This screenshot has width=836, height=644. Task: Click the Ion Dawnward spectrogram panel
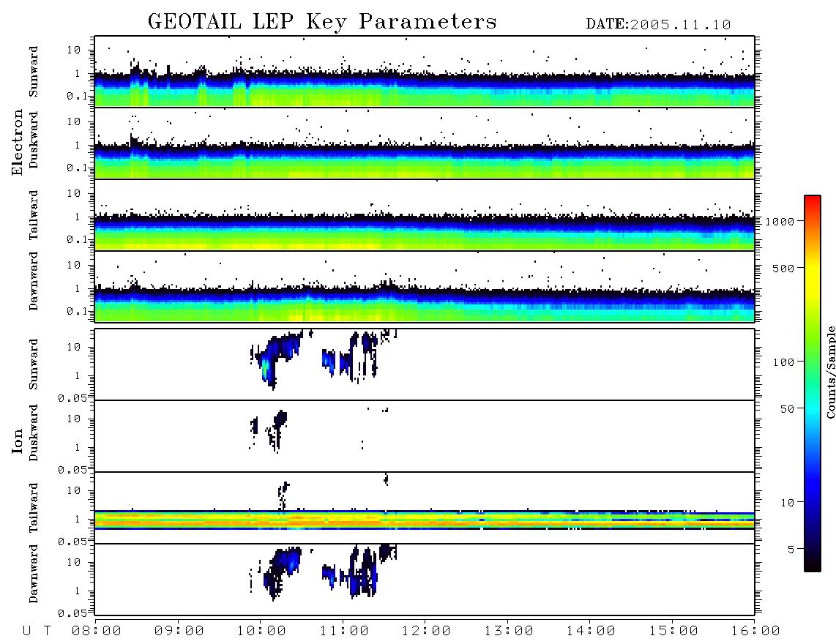[x=425, y=580]
